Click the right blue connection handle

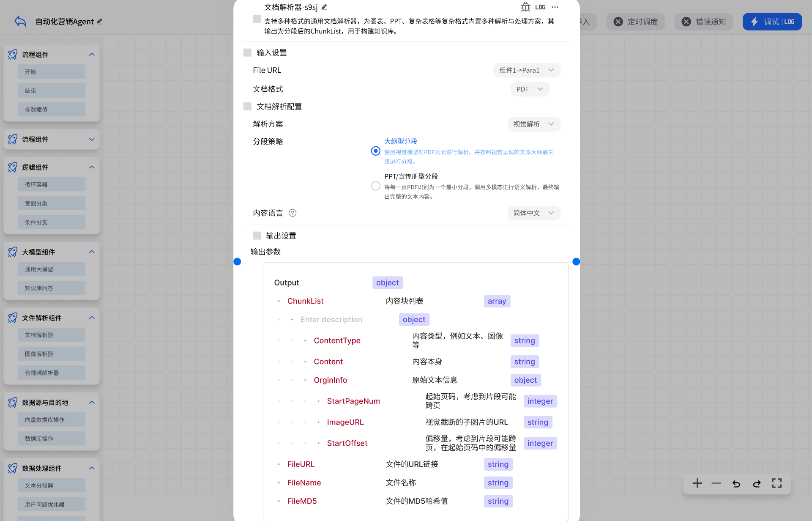pyautogui.click(x=576, y=262)
